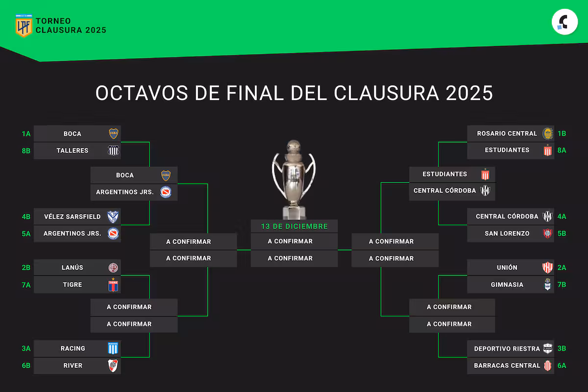
Task: Click the Talleres club crest
Action: point(113,150)
